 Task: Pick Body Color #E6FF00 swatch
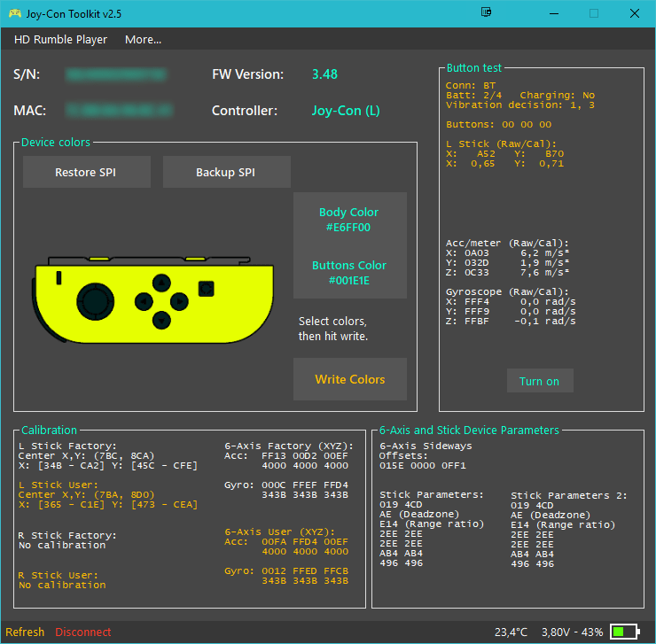click(x=350, y=219)
